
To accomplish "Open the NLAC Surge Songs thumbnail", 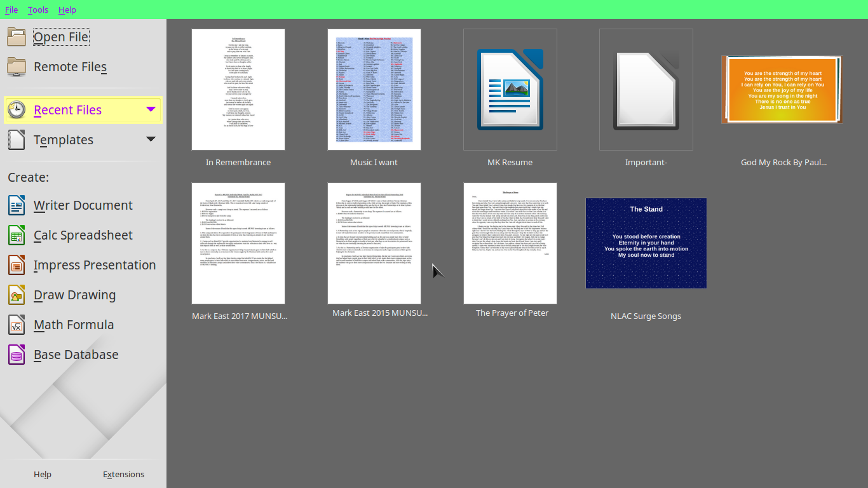I will coord(646,243).
